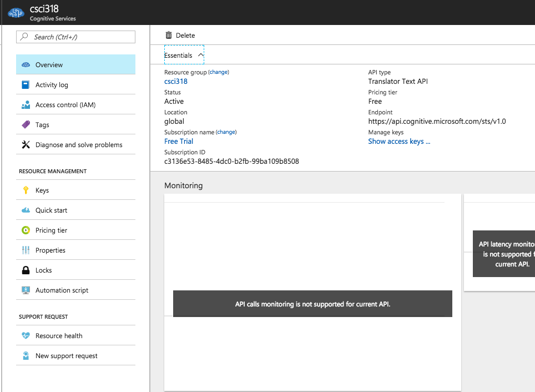Open the Tags menu item

click(x=75, y=124)
